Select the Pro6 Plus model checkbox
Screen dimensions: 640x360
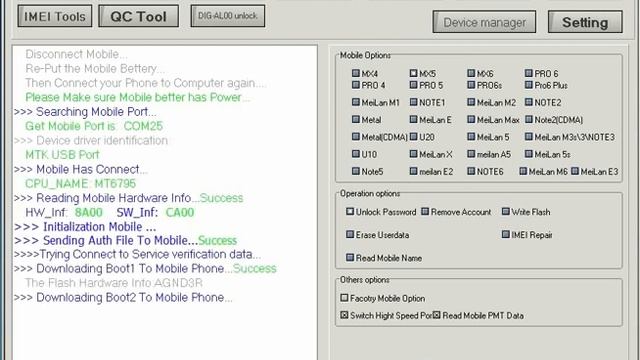coord(529,85)
